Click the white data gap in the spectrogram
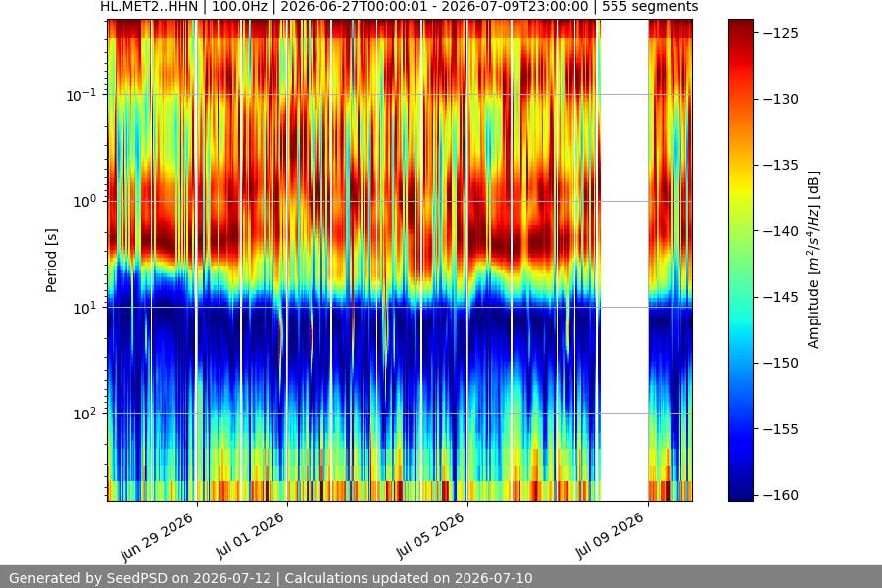 click(624, 260)
